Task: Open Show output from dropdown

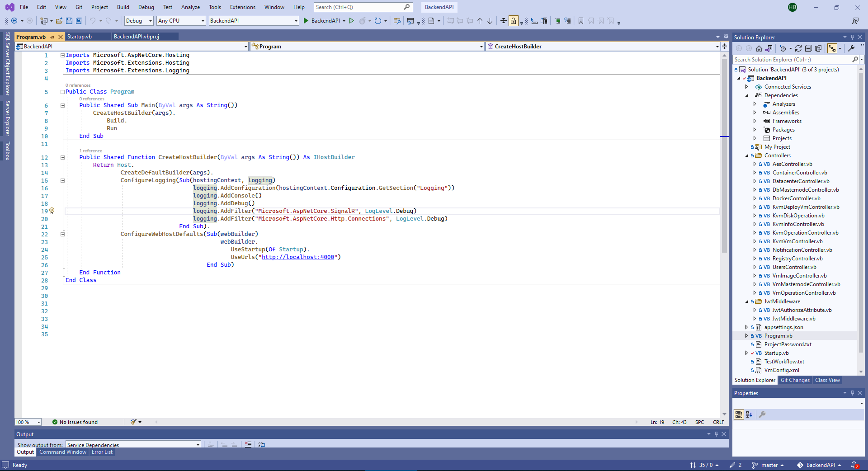Action: coord(133,445)
